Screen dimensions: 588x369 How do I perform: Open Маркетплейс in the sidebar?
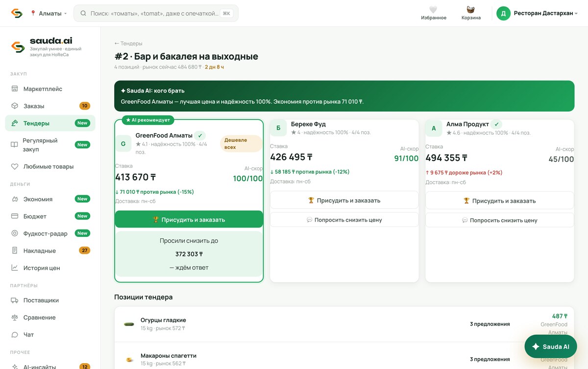pos(50,89)
